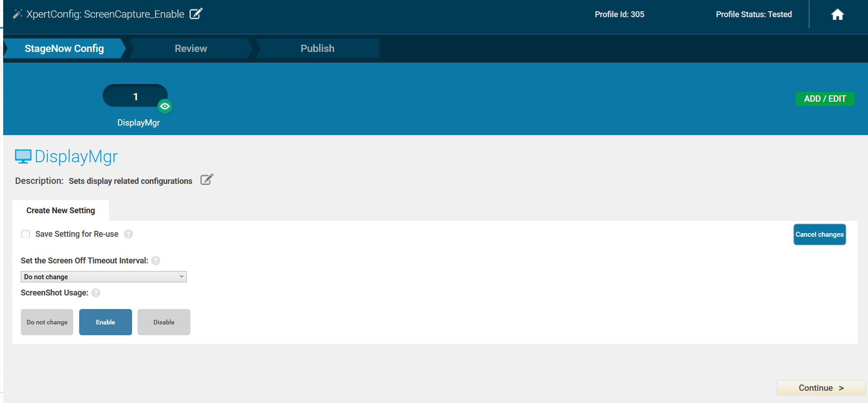Click the Continue button
Screen dimensions: 868x403
coord(821,388)
